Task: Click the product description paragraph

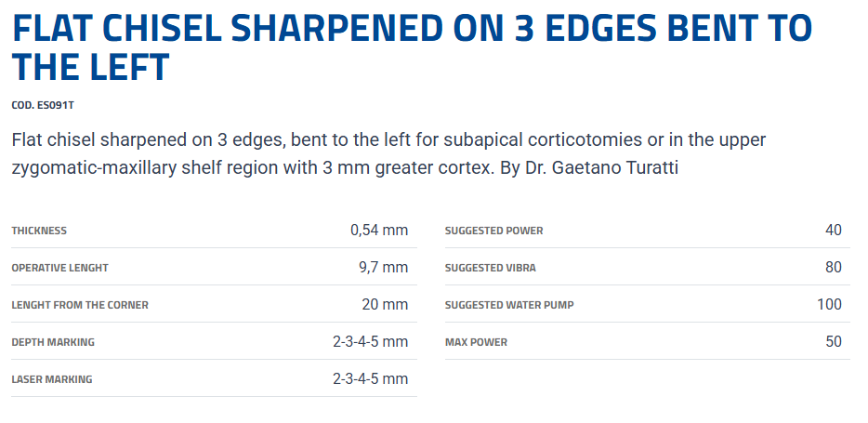Action: pos(388,154)
